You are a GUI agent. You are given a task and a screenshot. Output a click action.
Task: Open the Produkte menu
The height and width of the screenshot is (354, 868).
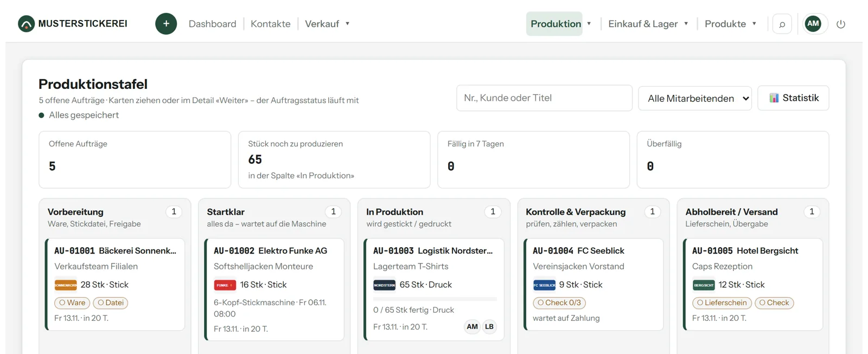point(725,24)
